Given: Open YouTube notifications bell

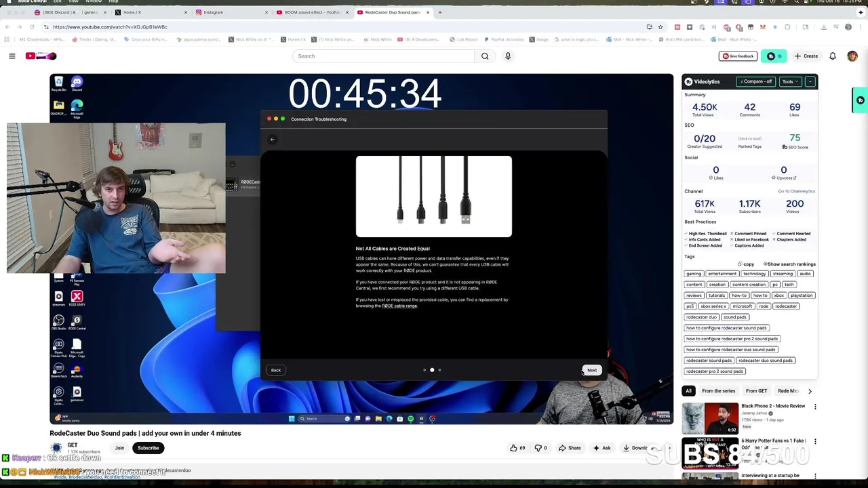Looking at the screenshot, I should 833,56.
